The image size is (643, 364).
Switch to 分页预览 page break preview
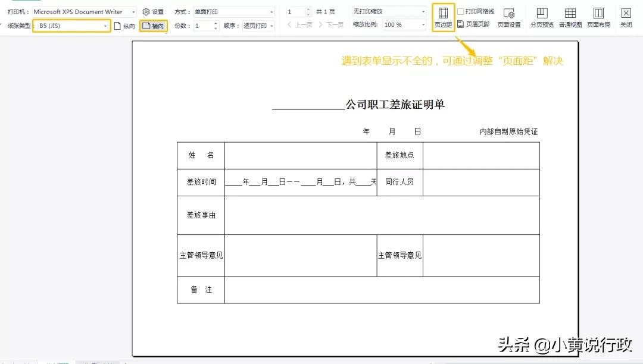click(542, 16)
